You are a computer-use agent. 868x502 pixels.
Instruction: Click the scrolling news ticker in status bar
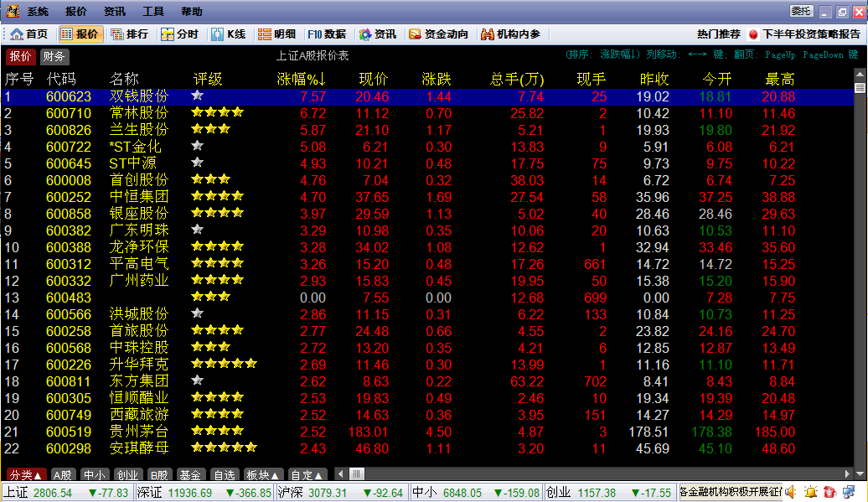[730, 491]
